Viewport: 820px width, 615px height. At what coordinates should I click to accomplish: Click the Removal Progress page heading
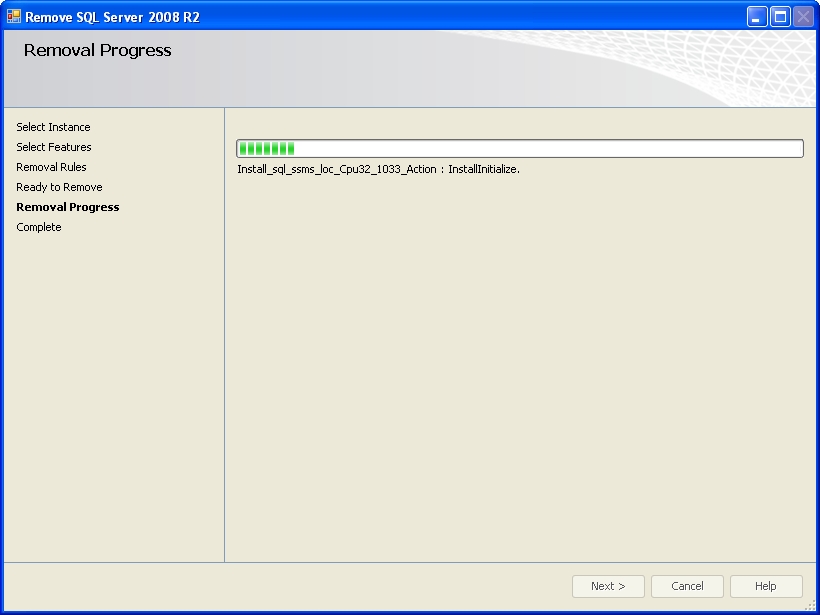(x=98, y=50)
